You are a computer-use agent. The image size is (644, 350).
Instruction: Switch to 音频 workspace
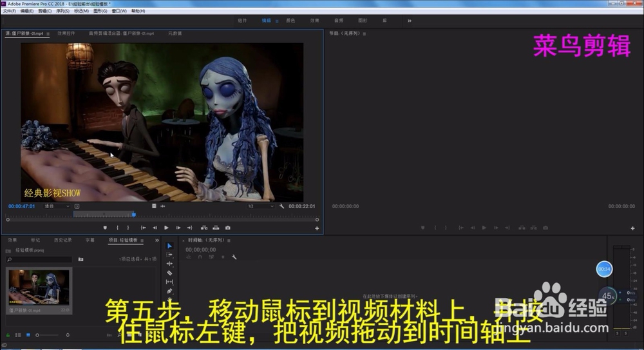[x=339, y=21]
